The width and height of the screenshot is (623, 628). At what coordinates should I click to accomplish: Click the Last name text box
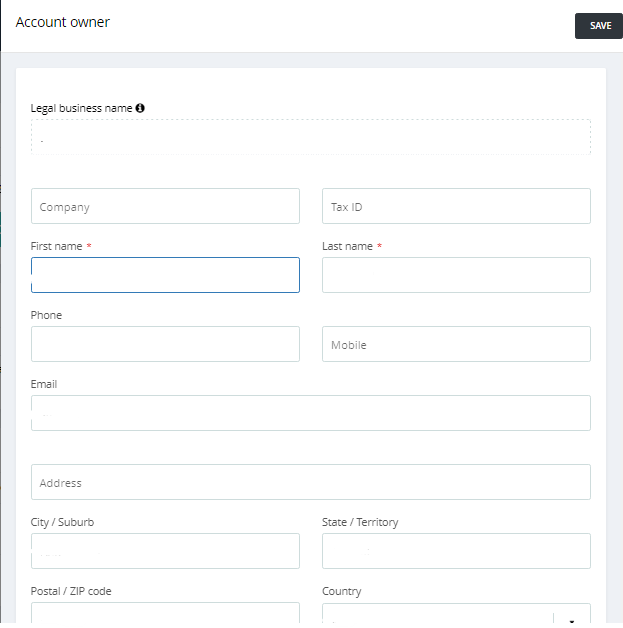click(x=456, y=275)
